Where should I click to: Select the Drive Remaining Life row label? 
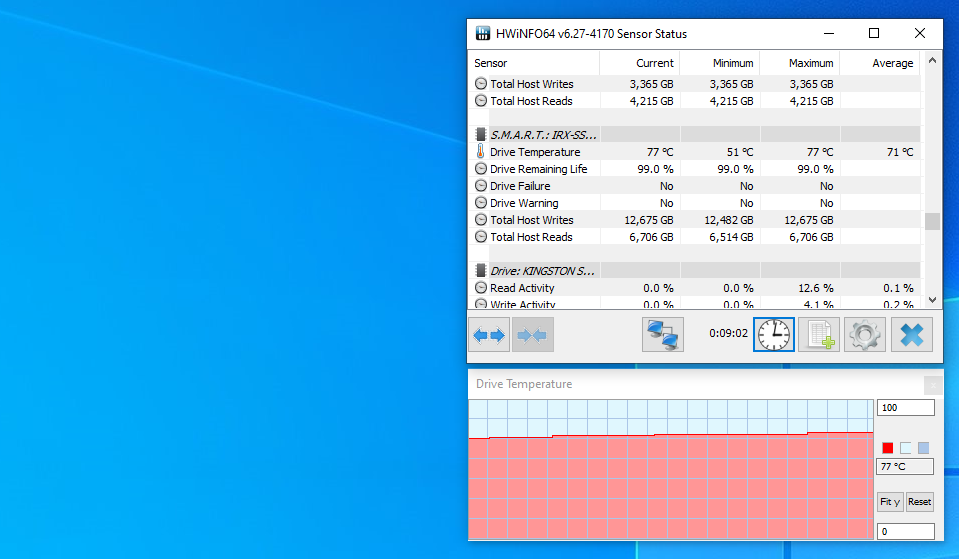click(x=538, y=169)
